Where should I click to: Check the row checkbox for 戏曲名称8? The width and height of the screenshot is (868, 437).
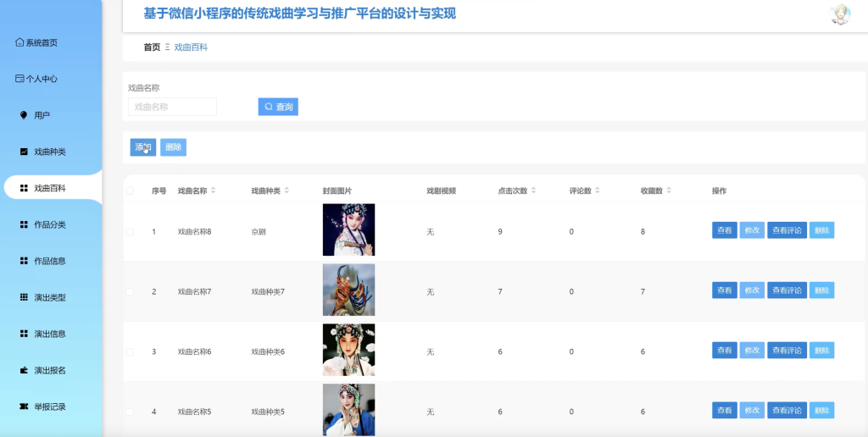(x=130, y=232)
